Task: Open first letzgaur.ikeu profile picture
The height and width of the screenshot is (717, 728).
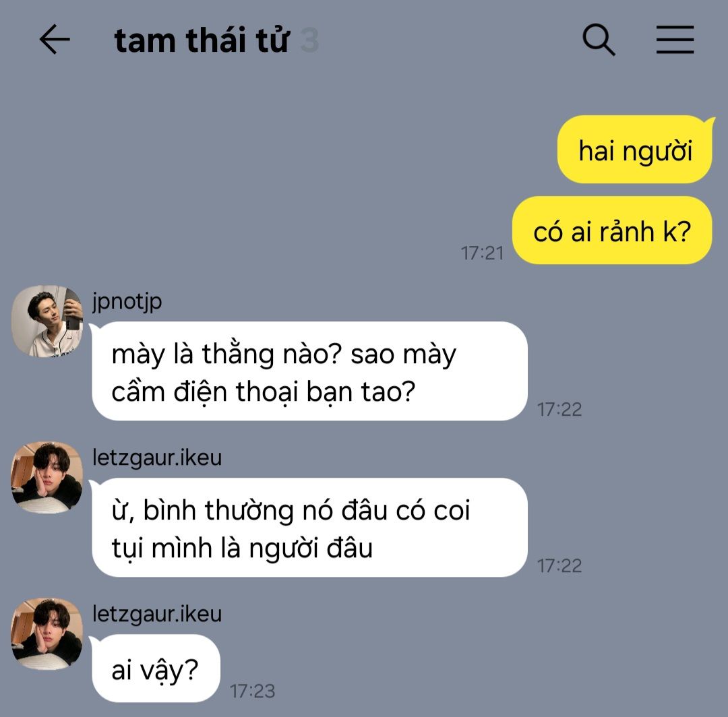Action: click(47, 478)
